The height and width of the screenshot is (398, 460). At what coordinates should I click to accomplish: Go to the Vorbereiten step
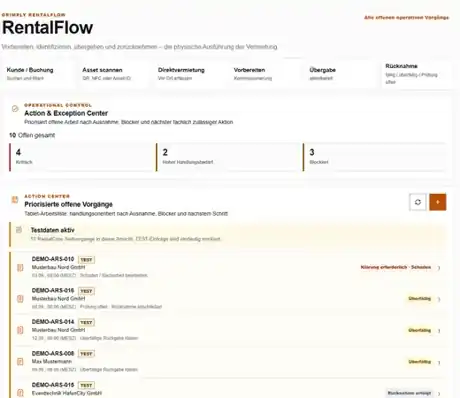[265, 74]
